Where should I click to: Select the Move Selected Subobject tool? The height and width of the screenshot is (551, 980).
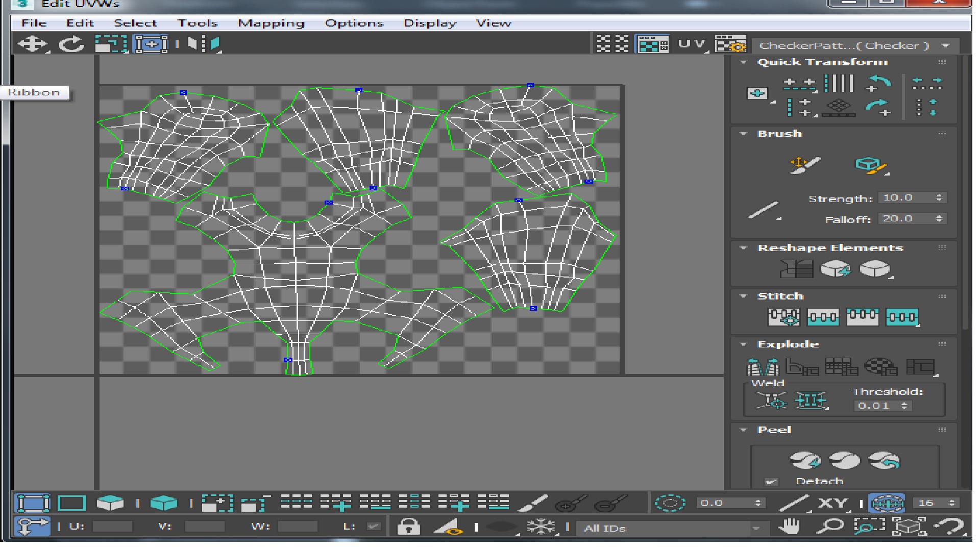[x=32, y=44]
